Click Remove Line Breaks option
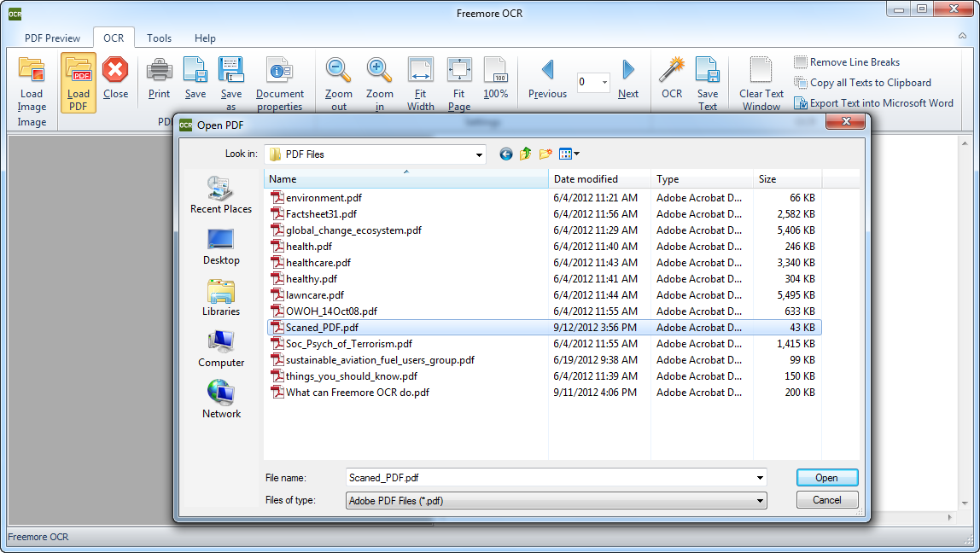Image resolution: width=980 pixels, height=553 pixels. tap(847, 61)
